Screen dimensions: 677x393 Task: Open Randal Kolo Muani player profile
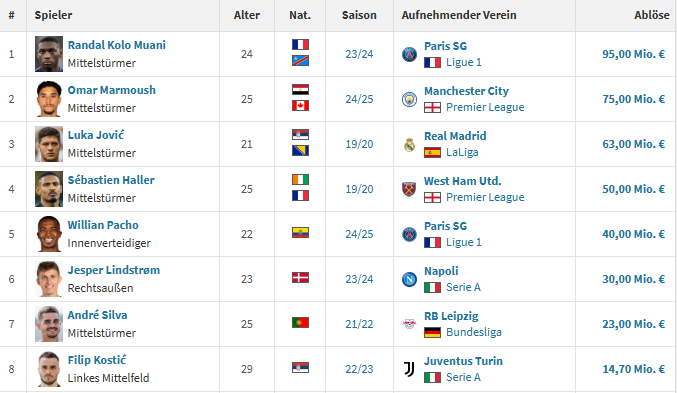pos(117,45)
